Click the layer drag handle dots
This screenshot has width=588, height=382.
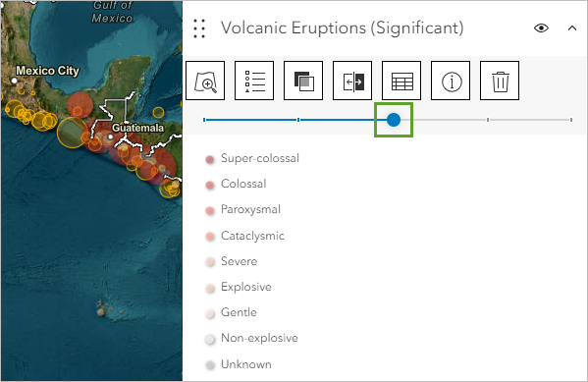point(199,28)
